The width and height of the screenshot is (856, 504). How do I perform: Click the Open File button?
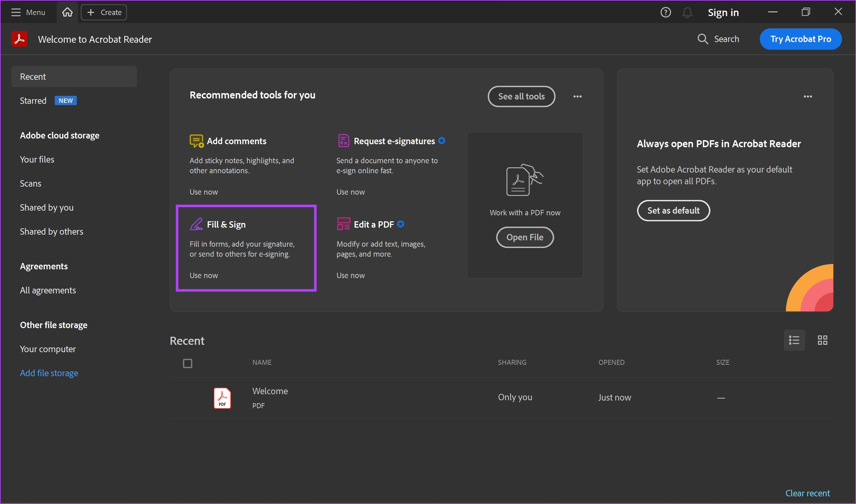point(524,237)
